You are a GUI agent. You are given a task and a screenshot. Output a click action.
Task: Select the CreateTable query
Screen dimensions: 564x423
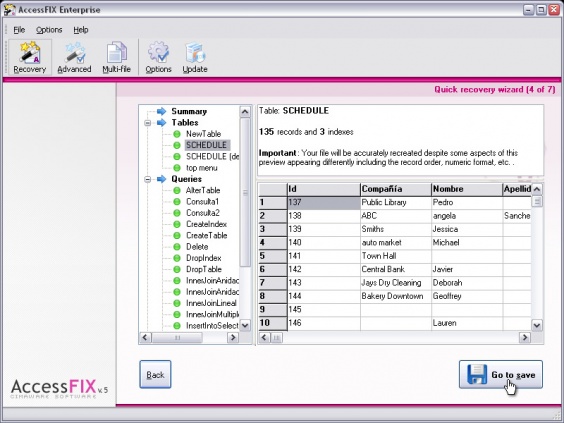(206, 236)
